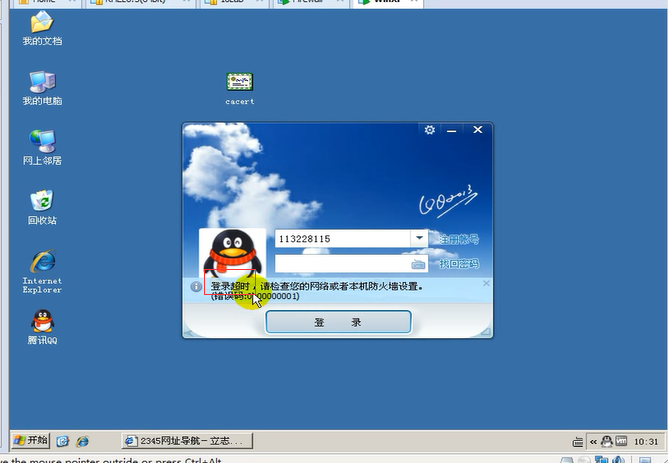
Task: Click the 10:31 taskbar clock
Action: 646,442
